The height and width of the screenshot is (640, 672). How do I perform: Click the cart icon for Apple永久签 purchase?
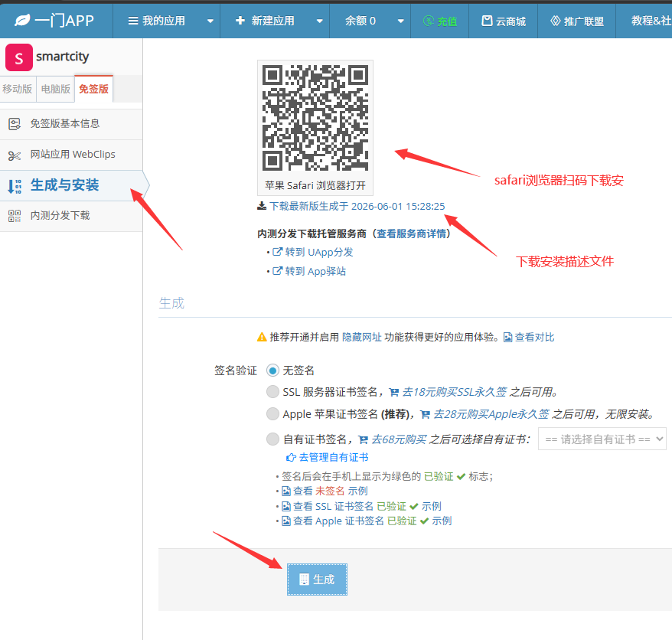425,414
